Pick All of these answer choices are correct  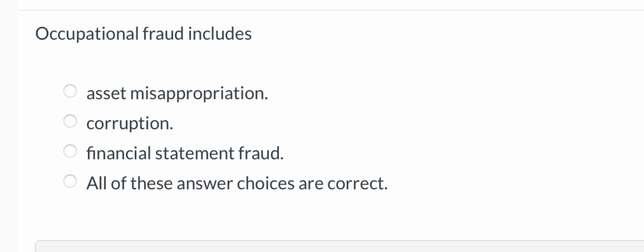(70, 181)
